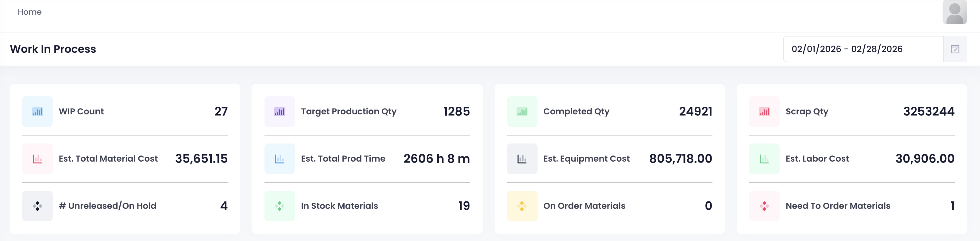This screenshot has width=980, height=241.
Task: Click the Completed Qty green chart icon
Action: (x=522, y=111)
